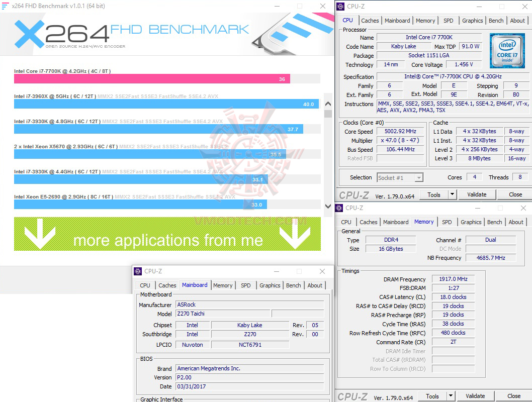Click the Row Refresh Cycle Time value 480 clocks
This screenshot has width=532, height=402.
click(453, 333)
